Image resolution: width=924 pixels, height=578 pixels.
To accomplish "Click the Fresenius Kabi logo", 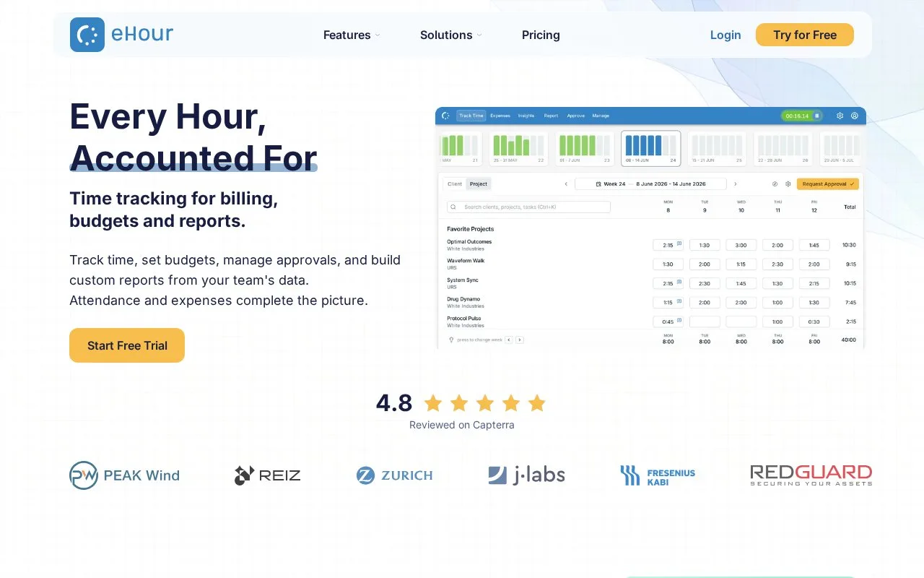I will (658, 475).
